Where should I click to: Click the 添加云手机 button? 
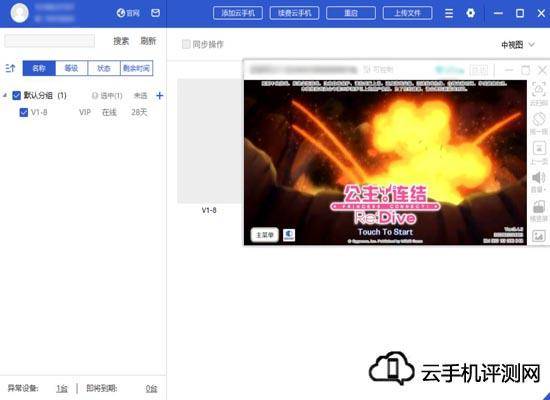tap(238, 13)
